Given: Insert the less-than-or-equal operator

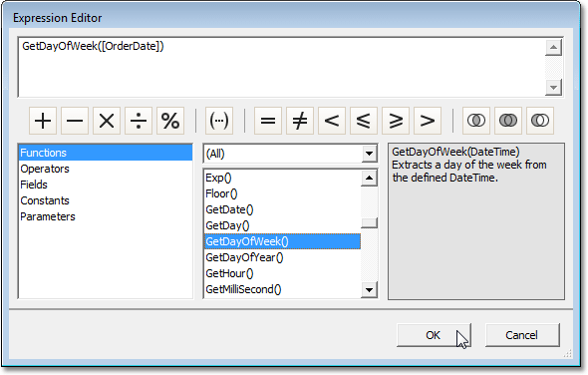Looking at the screenshot, I should pyautogui.click(x=364, y=121).
